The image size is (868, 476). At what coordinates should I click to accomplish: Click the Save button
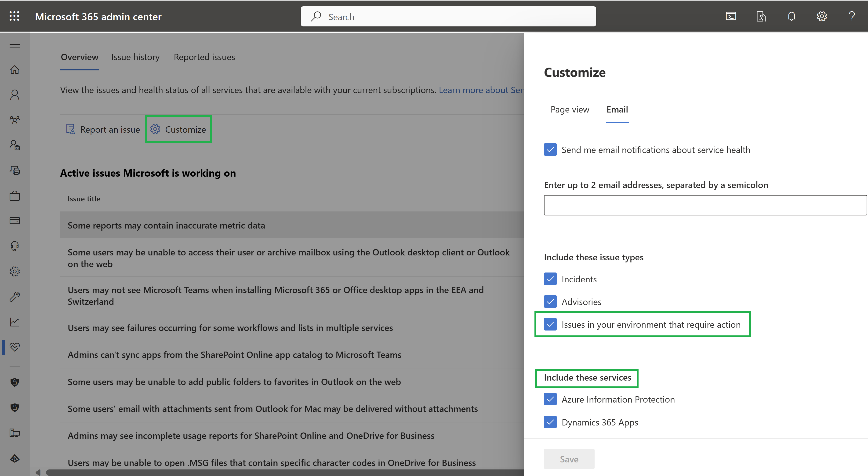pyautogui.click(x=569, y=459)
